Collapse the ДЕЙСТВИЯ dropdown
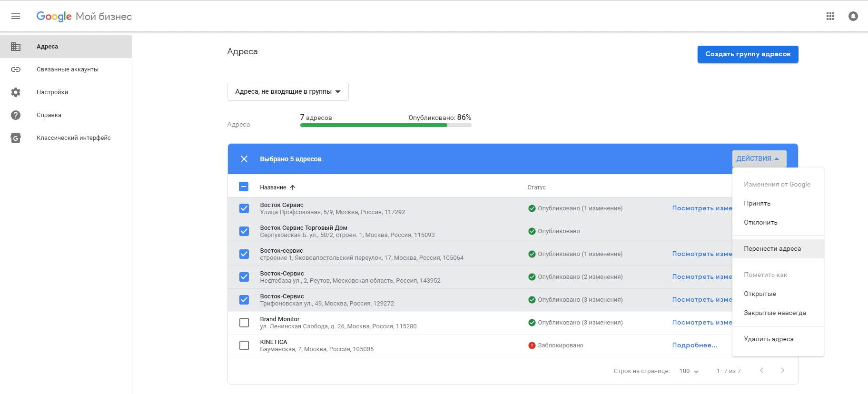This screenshot has width=868, height=394. click(x=759, y=159)
